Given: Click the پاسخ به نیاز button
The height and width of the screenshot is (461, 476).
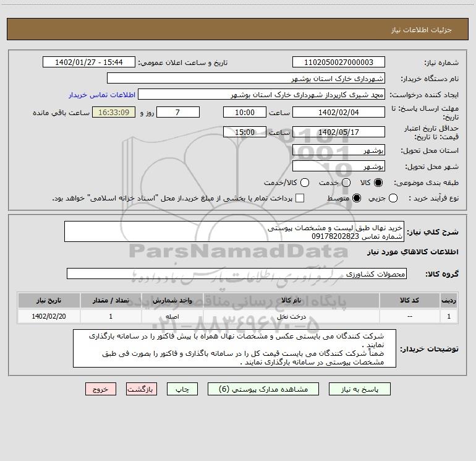Looking at the screenshot, I should (359, 389).
